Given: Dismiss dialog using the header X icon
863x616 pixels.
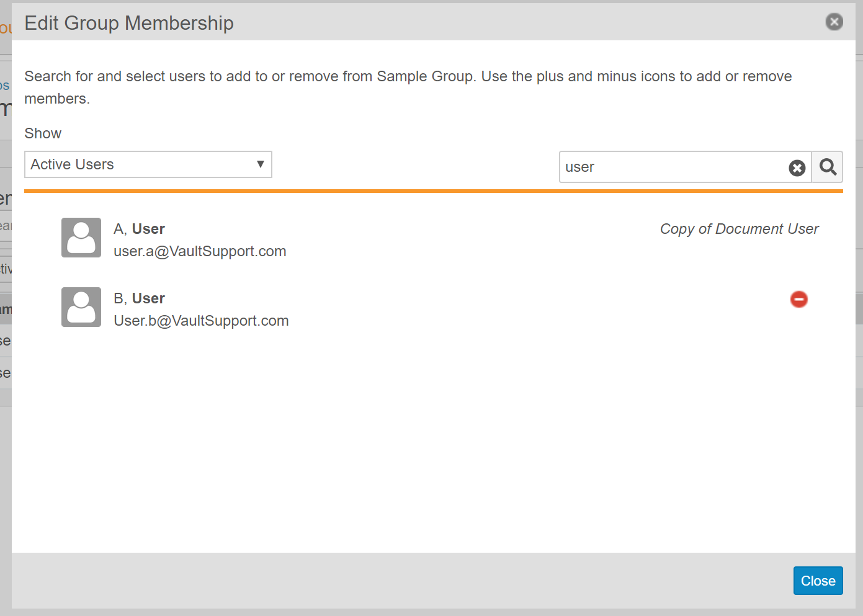Looking at the screenshot, I should pos(834,22).
